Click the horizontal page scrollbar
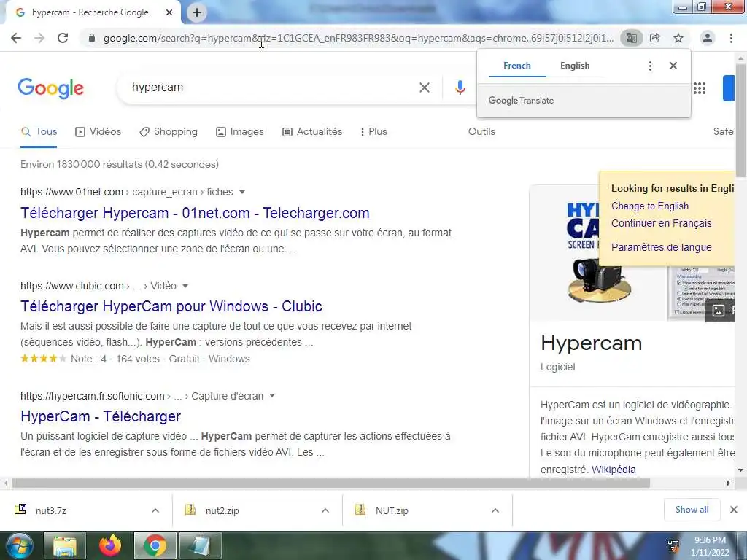Image resolution: width=747 pixels, height=560 pixels. tap(331, 483)
